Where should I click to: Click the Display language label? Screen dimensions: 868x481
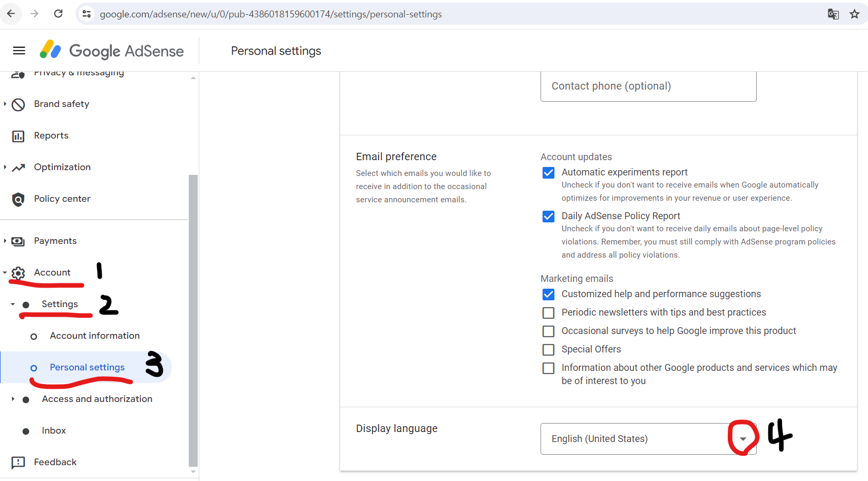coord(397,428)
